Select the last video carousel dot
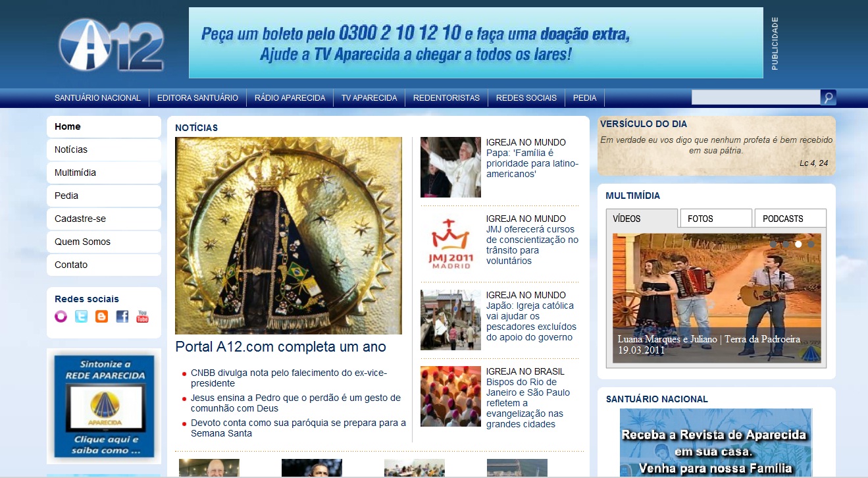This screenshot has height=478, width=868. pos(811,244)
